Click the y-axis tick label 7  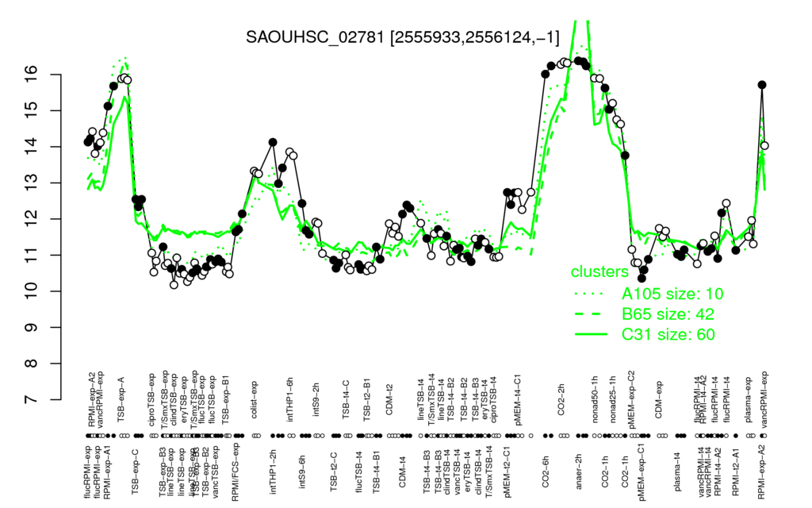pyautogui.click(x=31, y=400)
